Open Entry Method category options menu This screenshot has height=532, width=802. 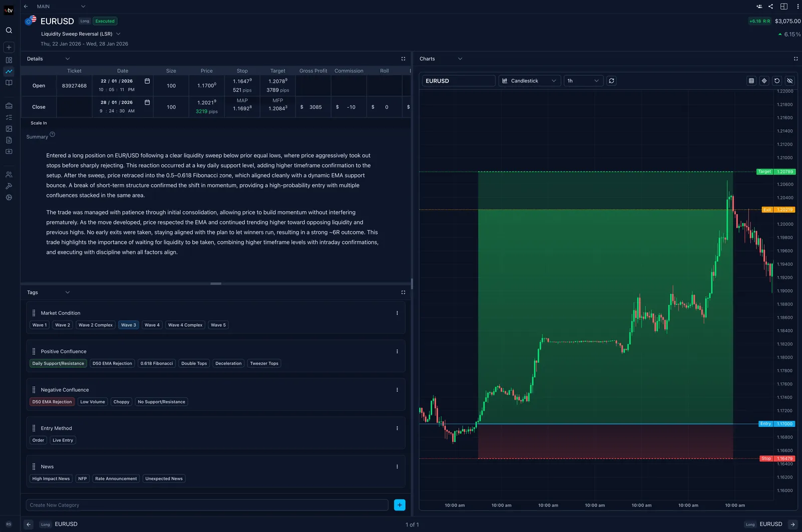point(397,428)
